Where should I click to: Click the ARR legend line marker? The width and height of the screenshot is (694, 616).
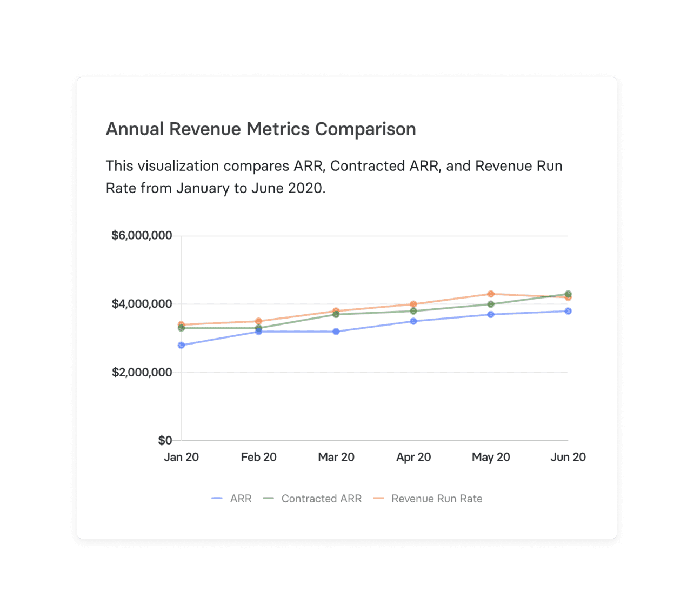216,498
